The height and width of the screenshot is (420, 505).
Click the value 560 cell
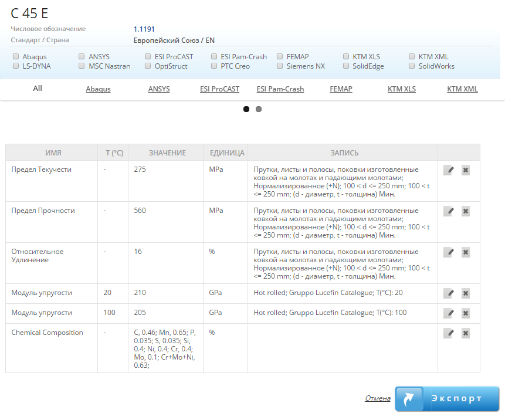coord(165,222)
